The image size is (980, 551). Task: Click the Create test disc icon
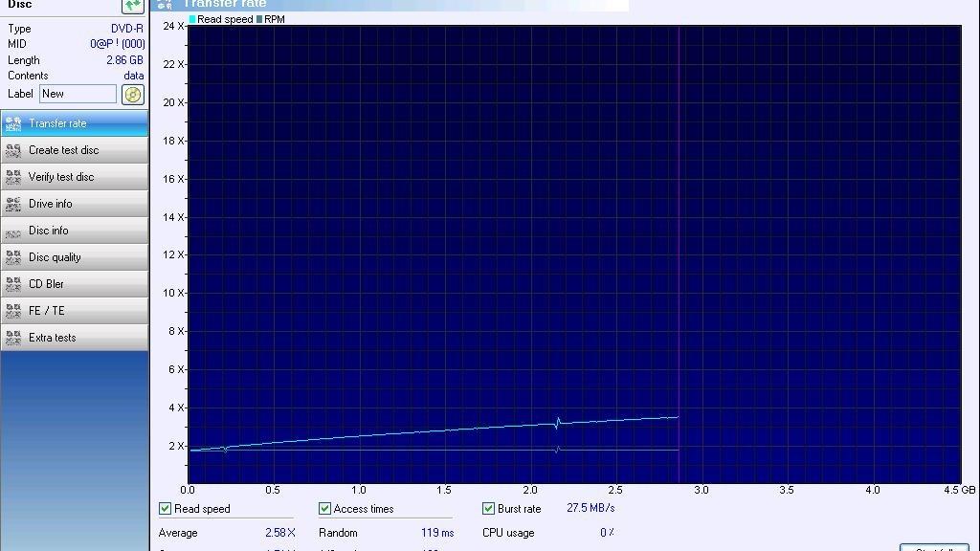click(13, 150)
